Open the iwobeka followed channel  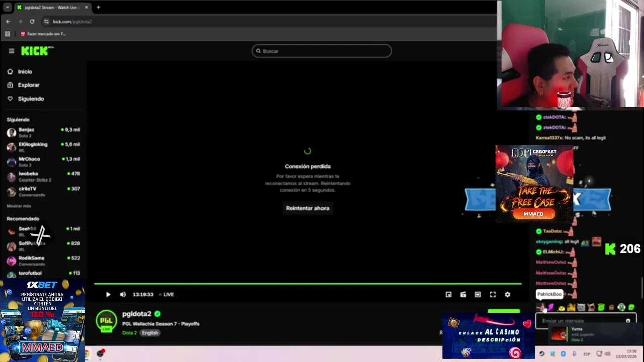coord(43,176)
